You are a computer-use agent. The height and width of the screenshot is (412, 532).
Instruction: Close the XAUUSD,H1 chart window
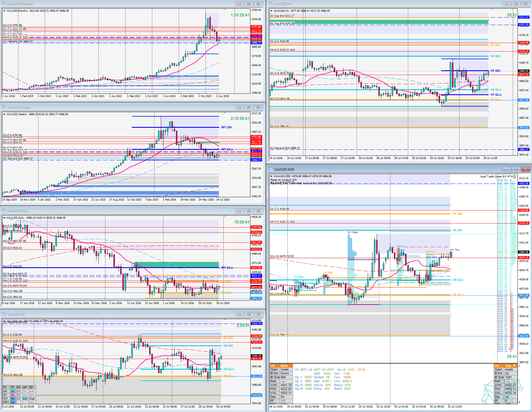click(526, 4)
